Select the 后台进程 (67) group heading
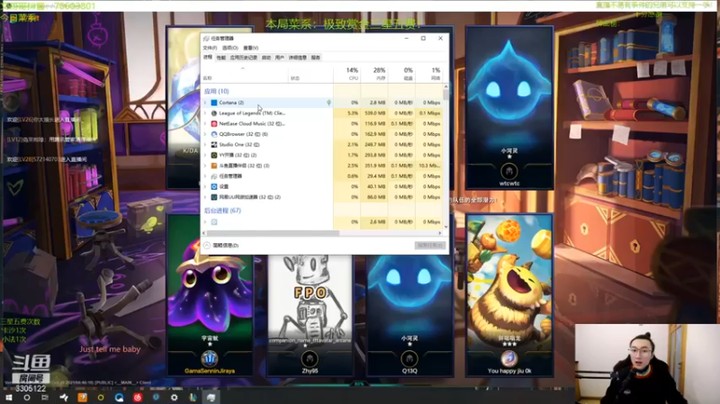 coord(222,211)
